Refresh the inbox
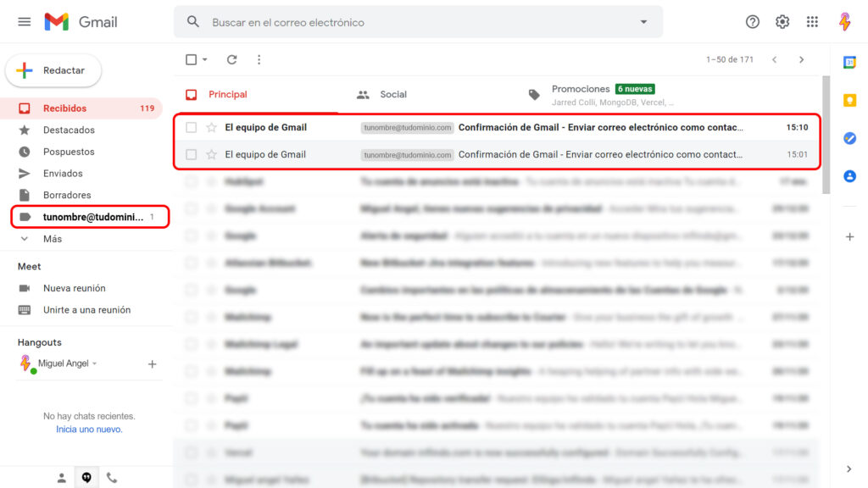This screenshot has height=488, width=868. tap(232, 60)
